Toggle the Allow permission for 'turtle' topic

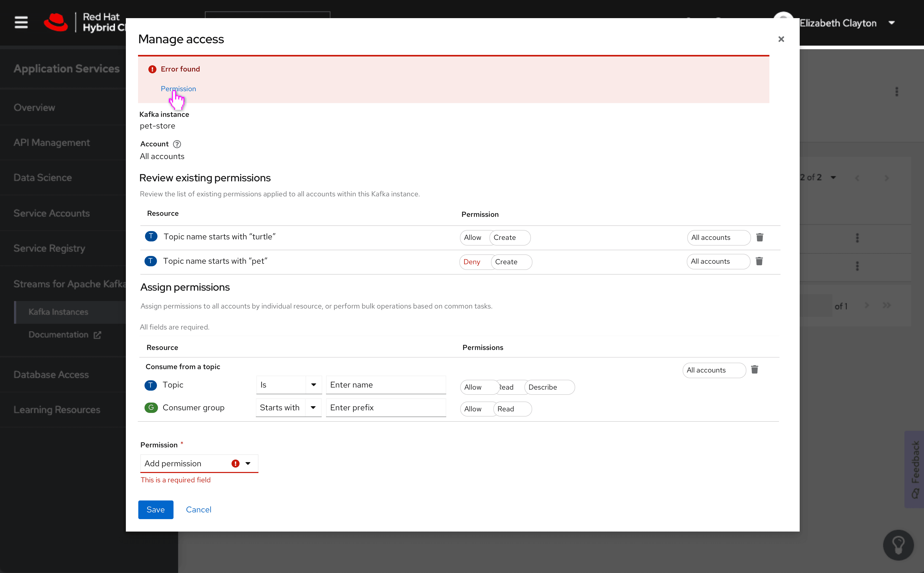[x=473, y=237]
